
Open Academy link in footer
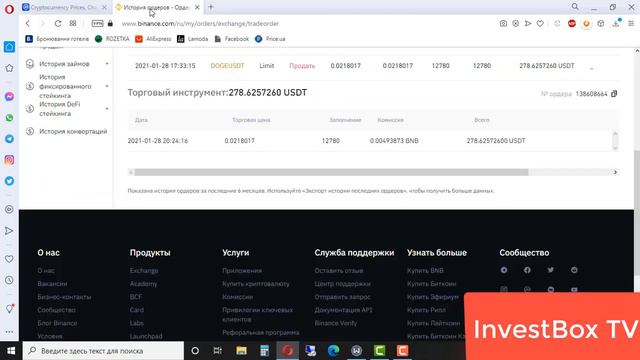(143, 284)
